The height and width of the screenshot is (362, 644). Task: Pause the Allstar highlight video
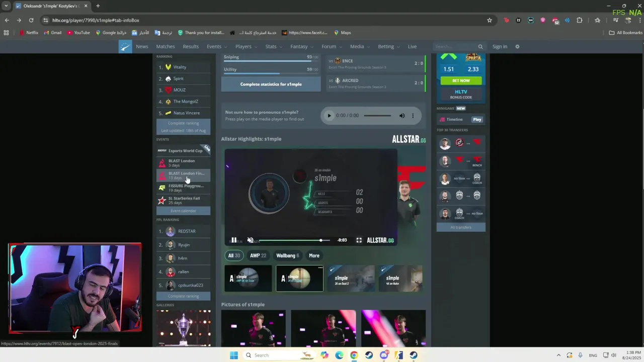coord(234,240)
